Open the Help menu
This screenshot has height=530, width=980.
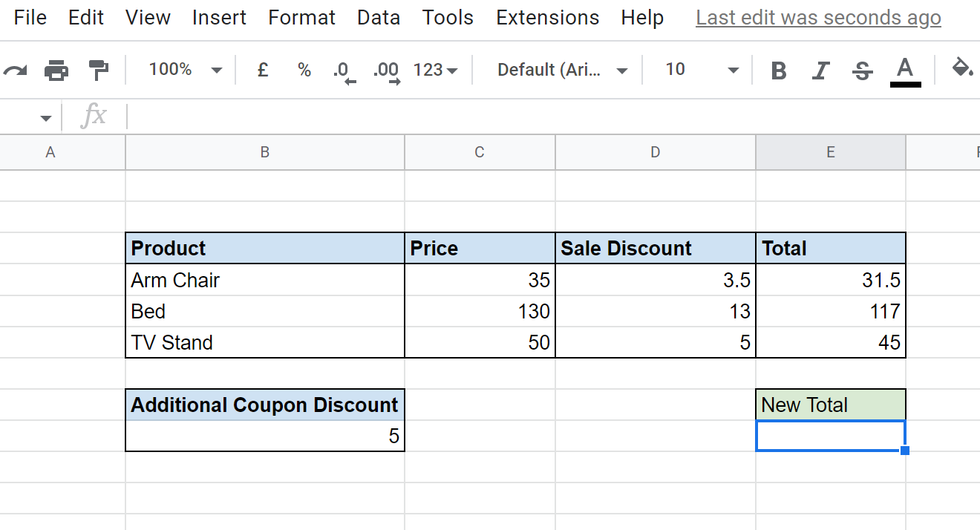[642, 17]
